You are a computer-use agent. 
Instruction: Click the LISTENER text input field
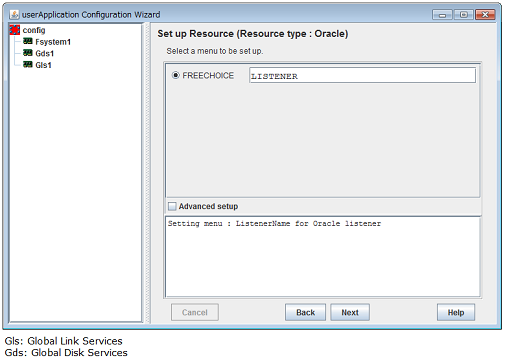coord(362,75)
